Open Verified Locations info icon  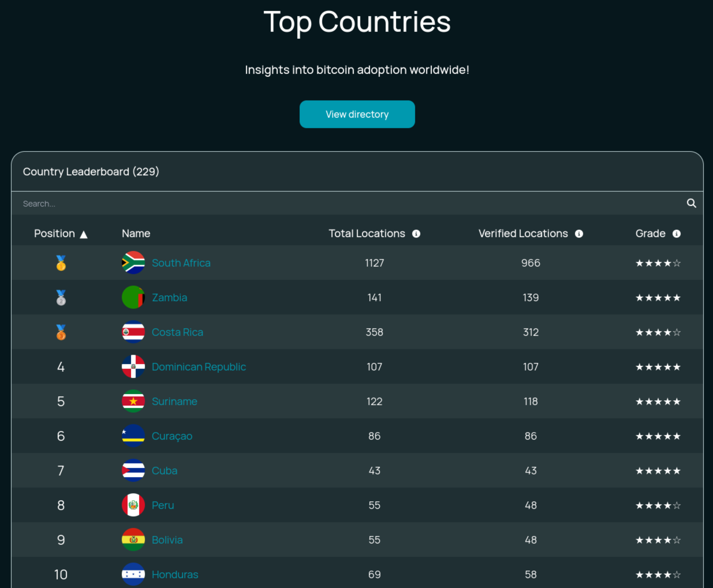[x=579, y=234]
